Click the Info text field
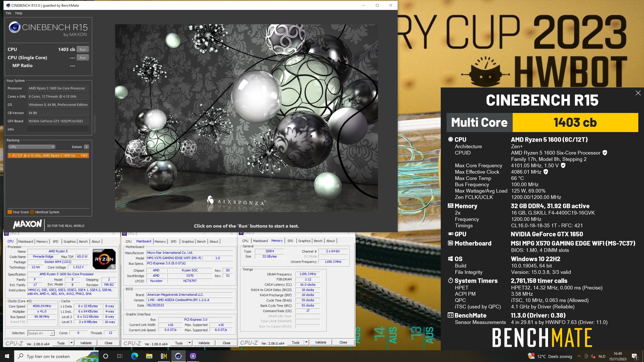This screenshot has height=362, width=644. [x=58, y=129]
